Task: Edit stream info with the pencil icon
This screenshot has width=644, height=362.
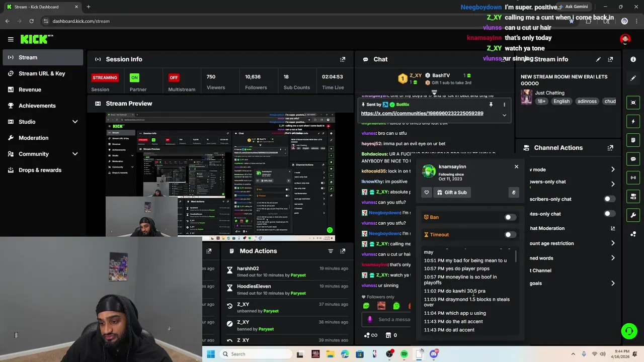Action: pos(598,59)
